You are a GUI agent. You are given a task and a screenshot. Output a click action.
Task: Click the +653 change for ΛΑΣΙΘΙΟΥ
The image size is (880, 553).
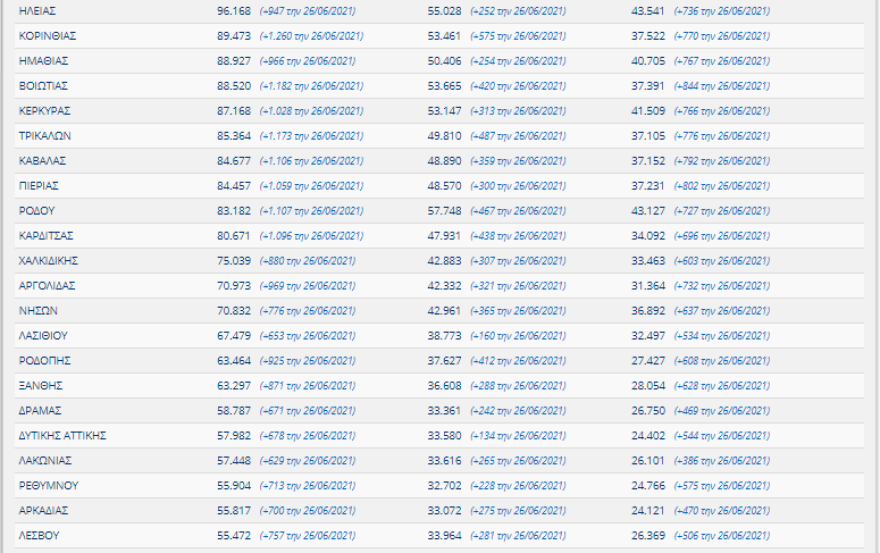307,336
